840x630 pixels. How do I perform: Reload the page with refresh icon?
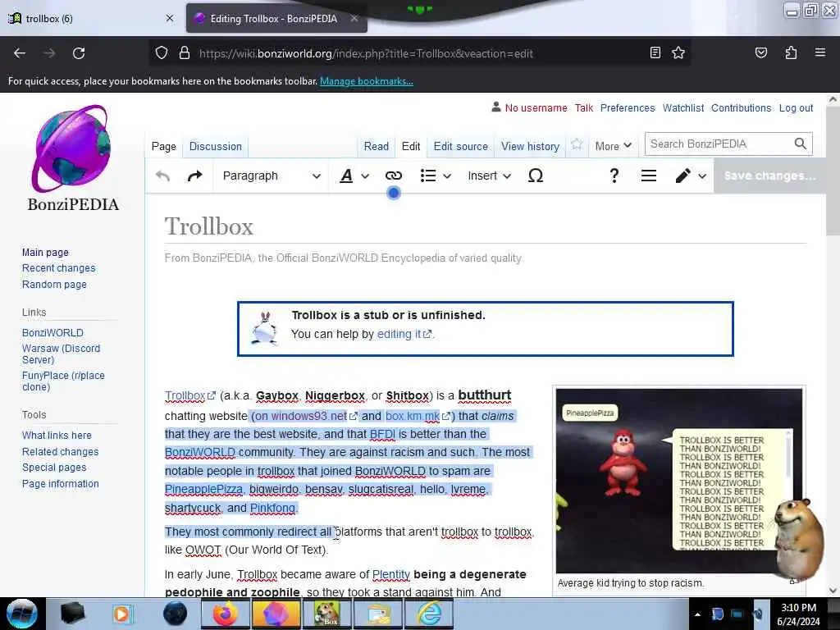(79, 53)
